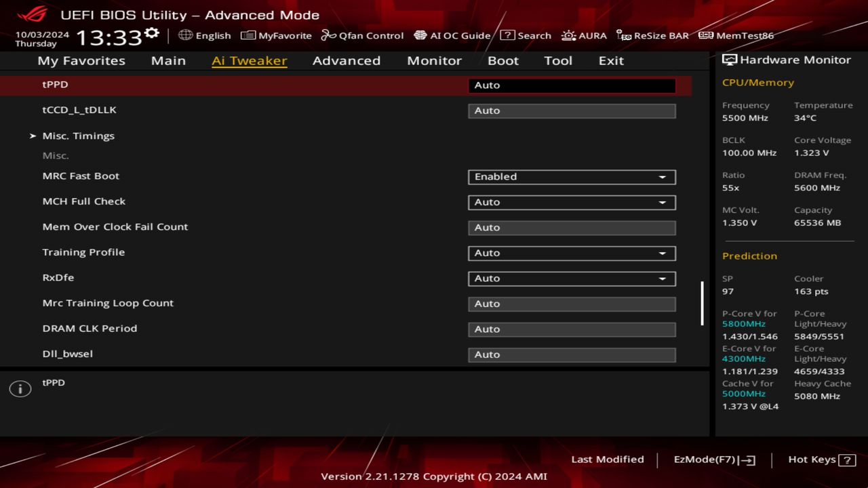This screenshot has width=868, height=488.
Task: Select the Ai Tweaker tab
Action: point(249,60)
